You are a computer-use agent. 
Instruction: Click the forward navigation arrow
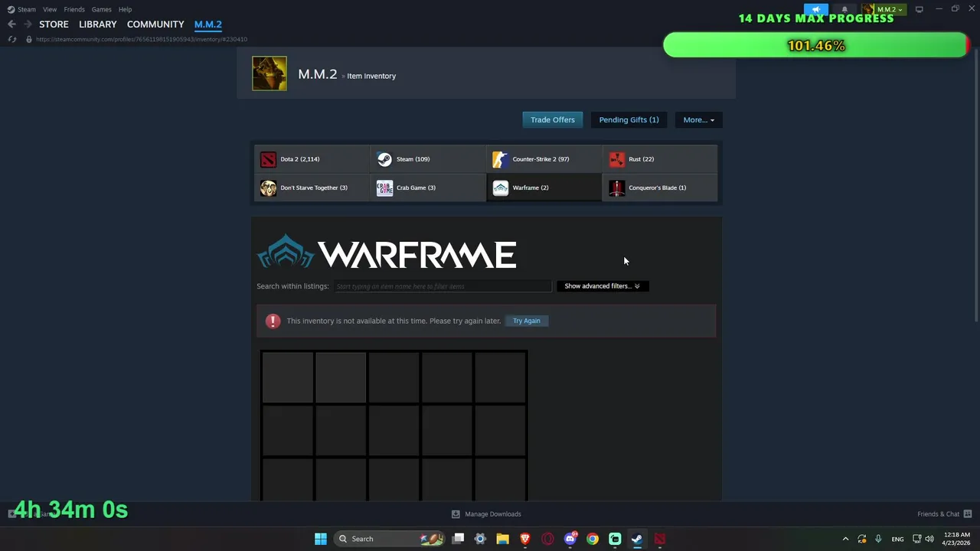click(28, 24)
